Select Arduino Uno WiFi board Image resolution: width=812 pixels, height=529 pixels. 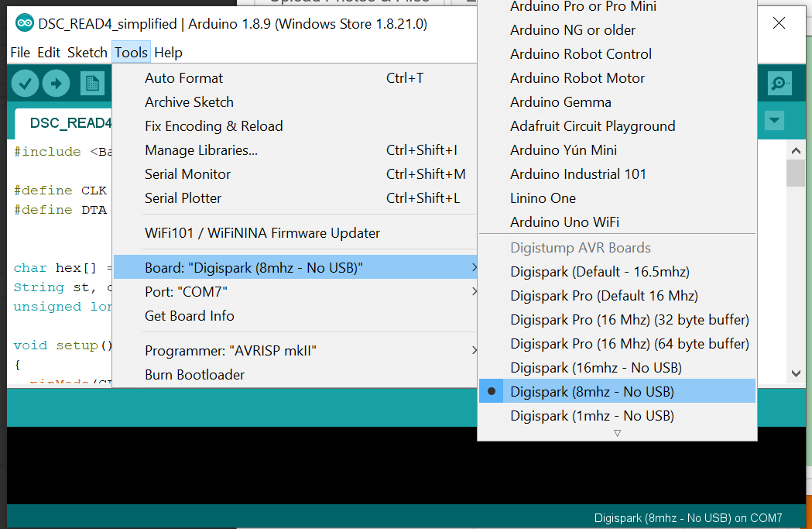point(617,222)
